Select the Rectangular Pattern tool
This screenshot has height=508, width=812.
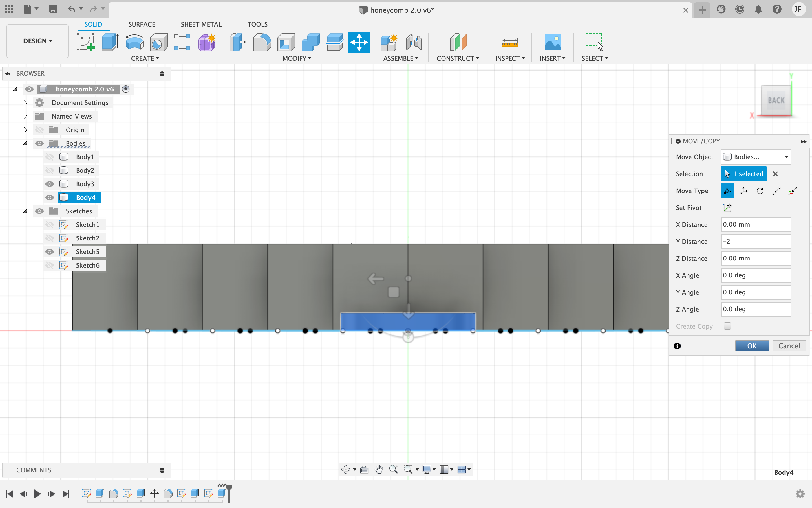tap(182, 42)
